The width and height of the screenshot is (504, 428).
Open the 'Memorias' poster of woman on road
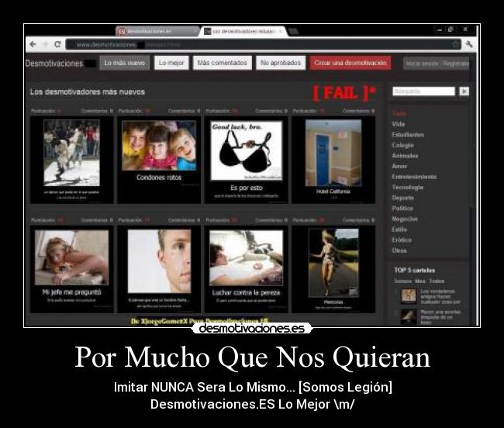333,269
